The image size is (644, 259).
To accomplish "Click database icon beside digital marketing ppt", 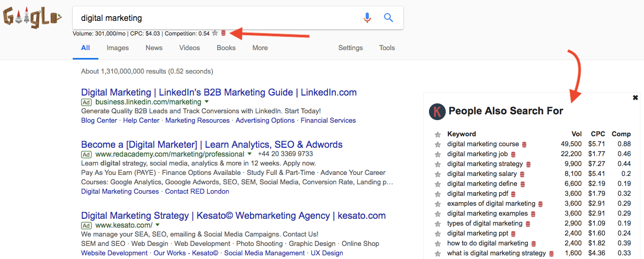I will tap(513, 233).
